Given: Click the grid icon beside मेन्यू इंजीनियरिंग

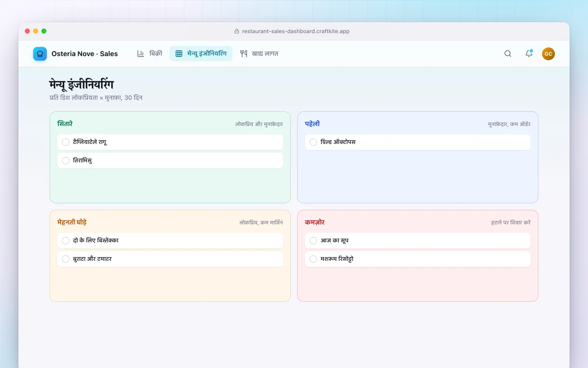Looking at the screenshot, I should (179, 54).
